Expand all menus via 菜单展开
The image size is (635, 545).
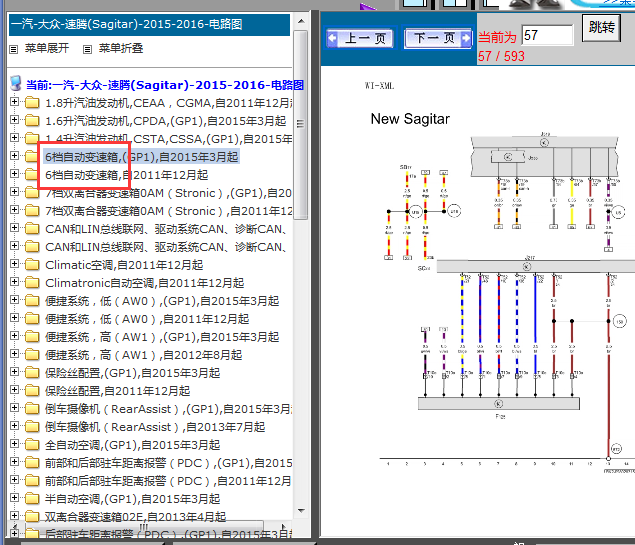click(47, 48)
